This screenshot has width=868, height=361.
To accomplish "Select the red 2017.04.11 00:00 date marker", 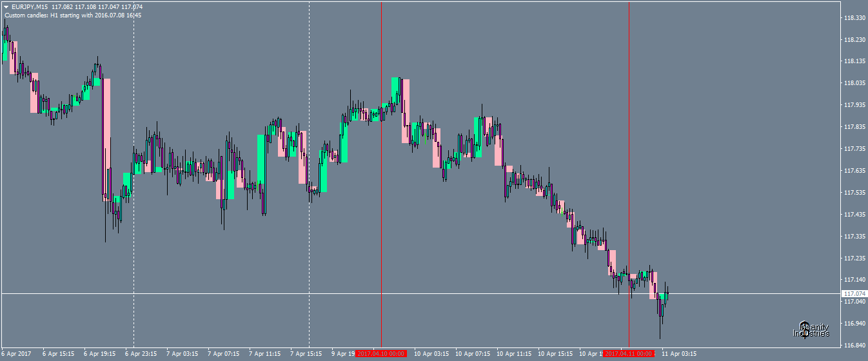I will 629,354.
